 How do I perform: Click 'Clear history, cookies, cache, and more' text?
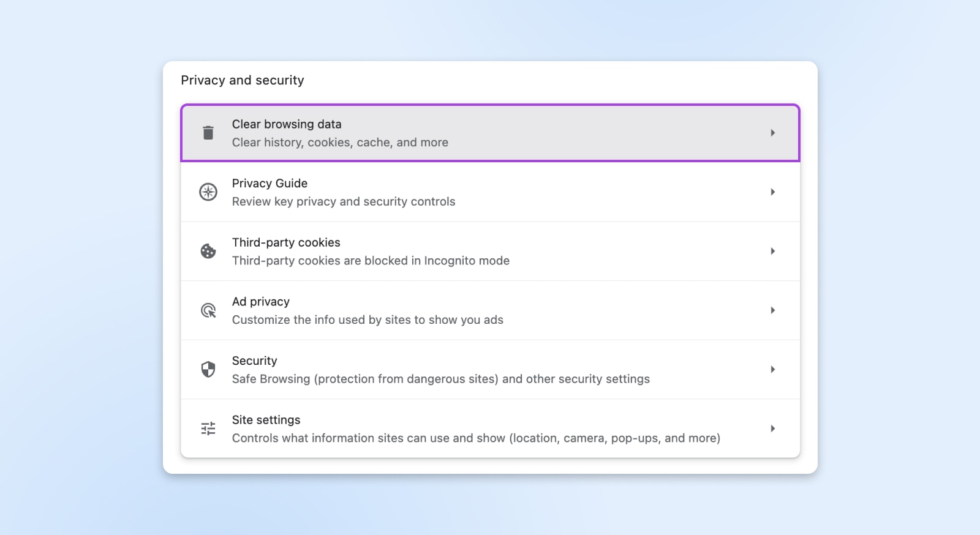coord(340,143)
